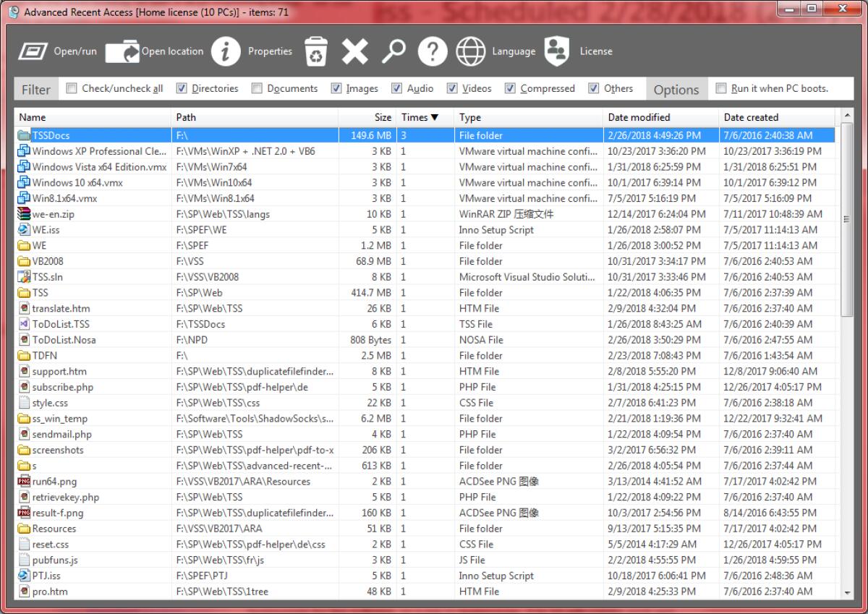The image size is (868, 614).
Task: Enable the Documents filter checkbox
Action: coord(257,88)
